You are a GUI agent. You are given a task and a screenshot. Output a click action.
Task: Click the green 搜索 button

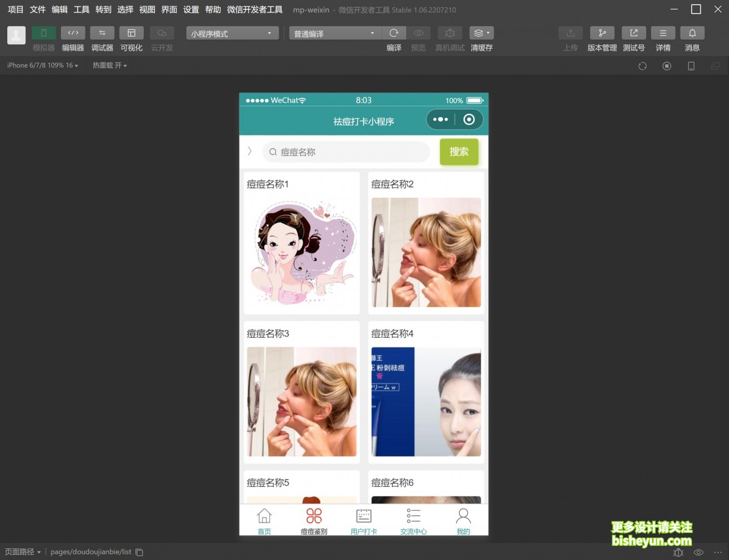459,151
